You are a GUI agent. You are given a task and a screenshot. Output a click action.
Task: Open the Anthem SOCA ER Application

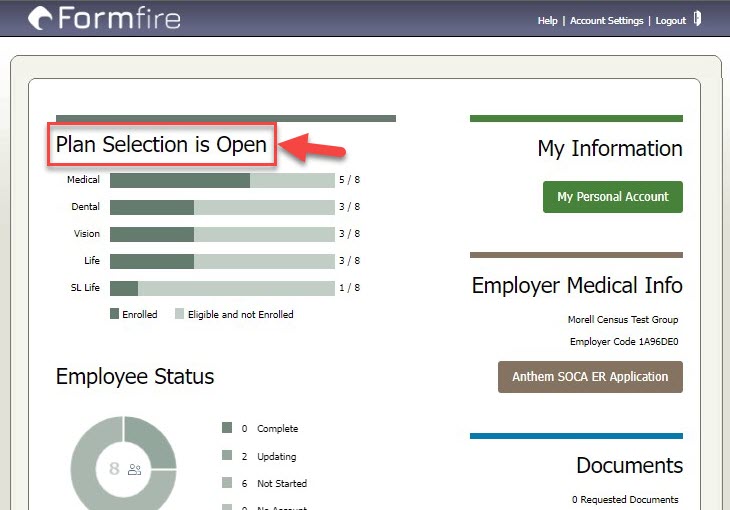point(590,376)
